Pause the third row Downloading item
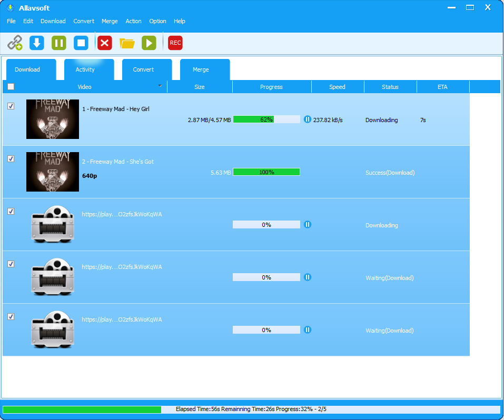Viewport: 504px width, 420px height. [307, 225]
